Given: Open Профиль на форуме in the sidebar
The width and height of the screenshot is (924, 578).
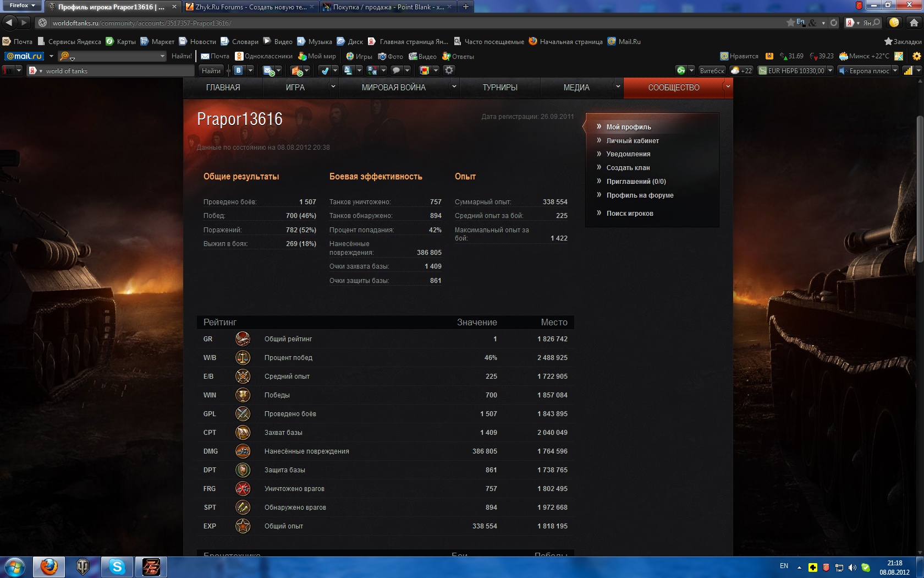Looking at the screenshot, I should point(640,195).
